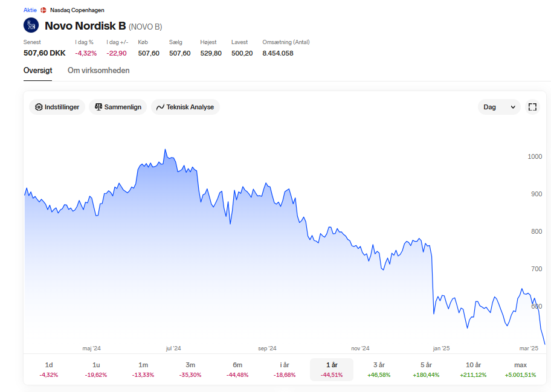The image size is (551, 392).
Task: Click the turnover value 8.454.058
Action: click(277, 53)
